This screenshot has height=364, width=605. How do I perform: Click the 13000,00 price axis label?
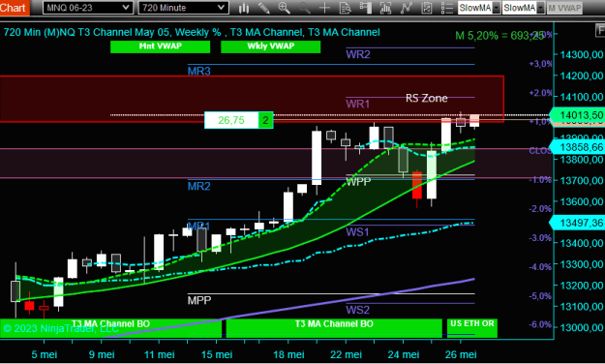[582, 327]
